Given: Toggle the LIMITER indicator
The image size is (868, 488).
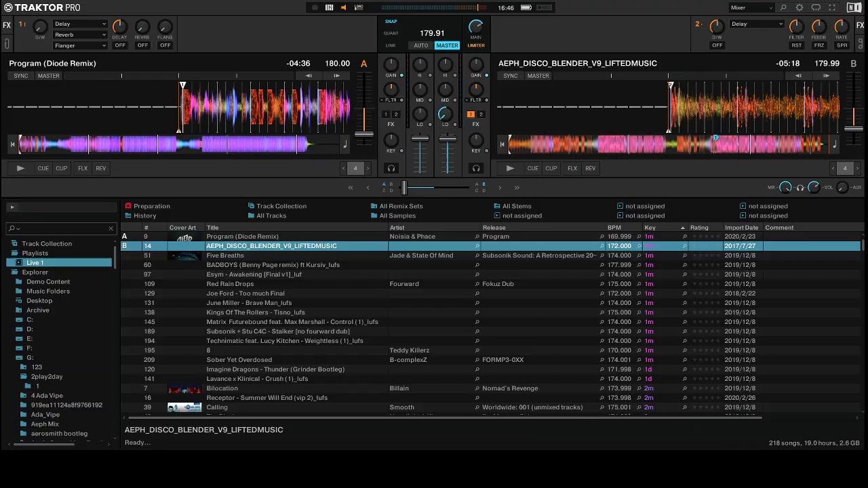Looking at the screenshot, I should point(476,45).
